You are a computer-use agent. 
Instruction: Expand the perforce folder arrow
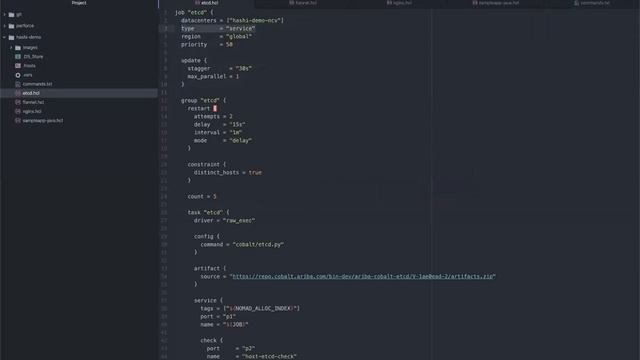pyautogui.click(x=4, y=26)
